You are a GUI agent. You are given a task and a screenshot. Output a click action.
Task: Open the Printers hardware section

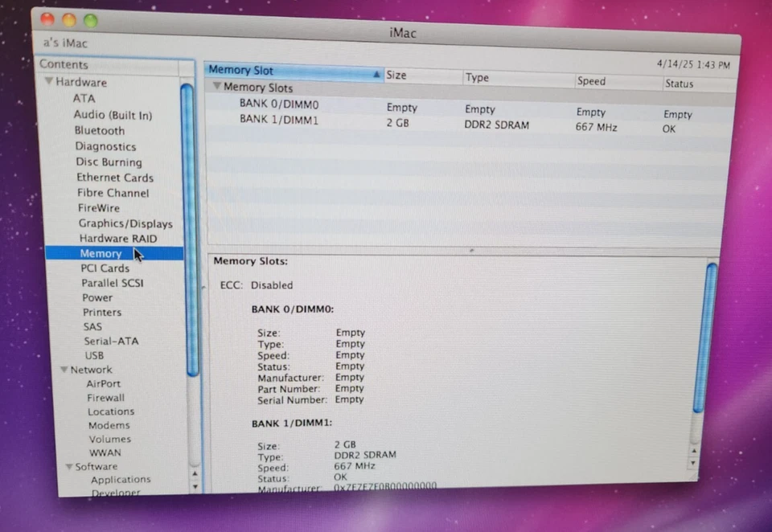point(101,312)
